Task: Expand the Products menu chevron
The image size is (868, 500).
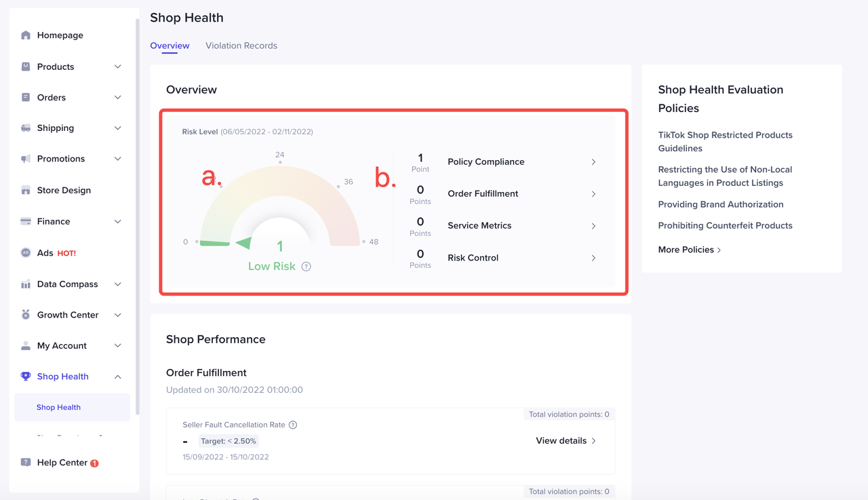Action: (117, 66)
